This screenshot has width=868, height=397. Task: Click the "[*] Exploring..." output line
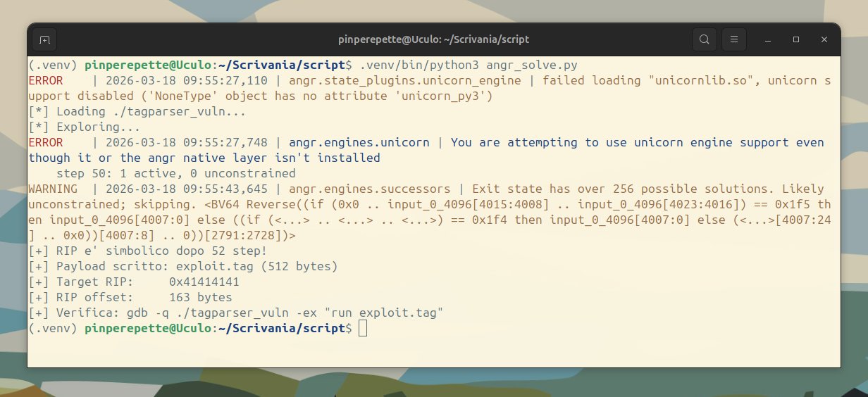click(85, 127)
